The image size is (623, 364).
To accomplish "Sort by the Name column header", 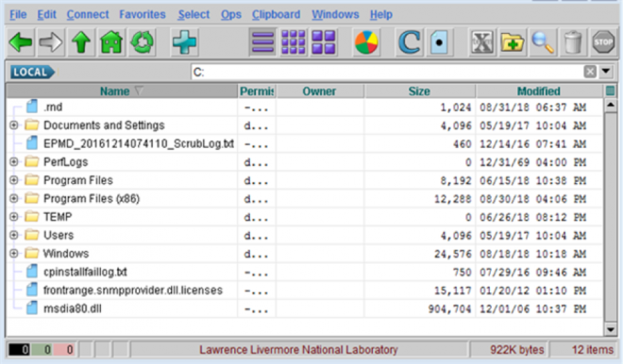I will 122,91.
